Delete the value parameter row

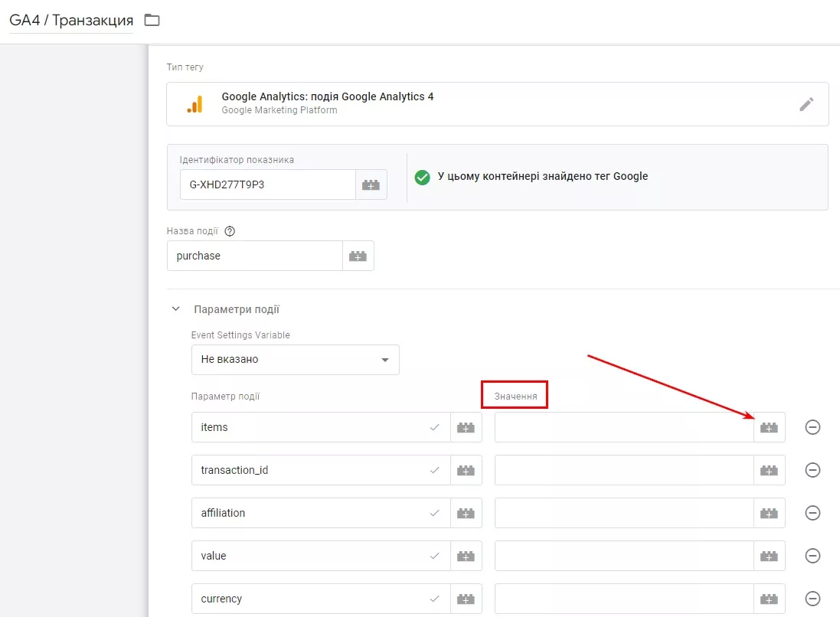tap(812, 556)
